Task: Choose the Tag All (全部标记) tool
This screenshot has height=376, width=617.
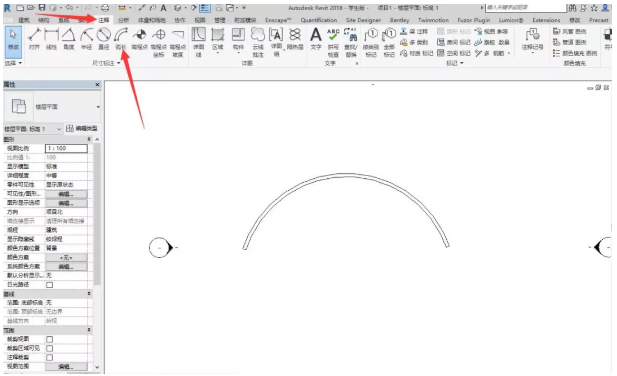Action: [389, 42]
